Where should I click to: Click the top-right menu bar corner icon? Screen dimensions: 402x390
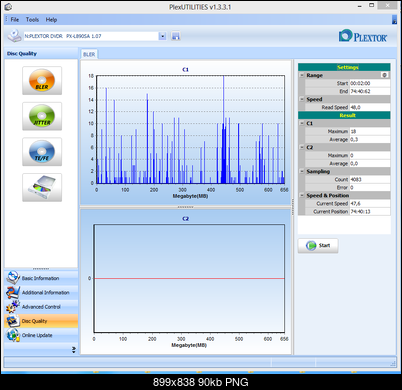click(394, 20)
